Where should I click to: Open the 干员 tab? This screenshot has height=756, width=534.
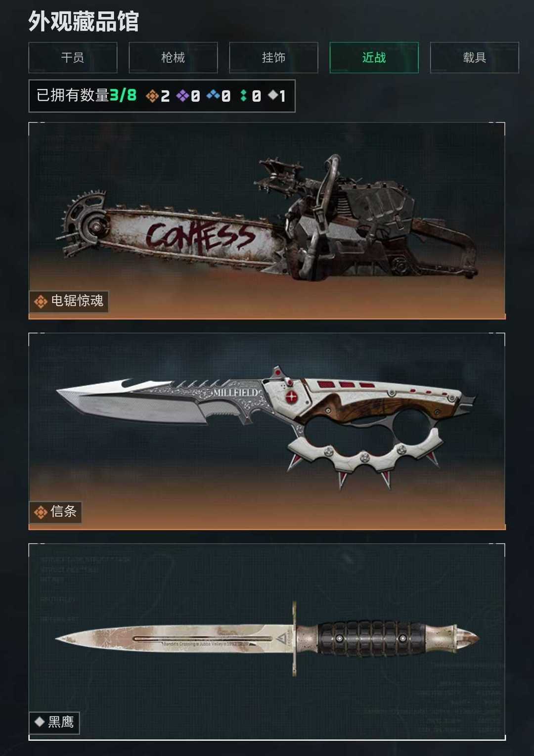(73, 58)
